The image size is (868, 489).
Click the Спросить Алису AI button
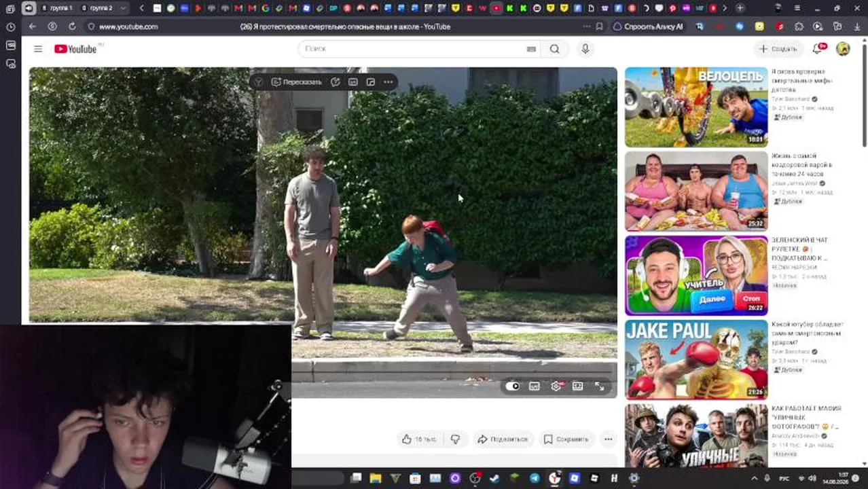[649, 26]
